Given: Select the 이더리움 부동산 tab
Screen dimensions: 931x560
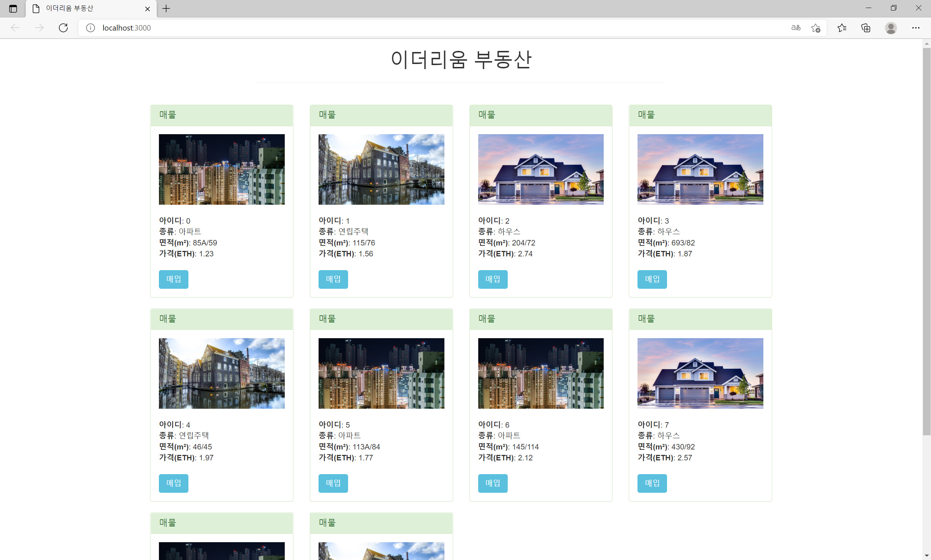Looking at the screenshot, I should point(83,8).
